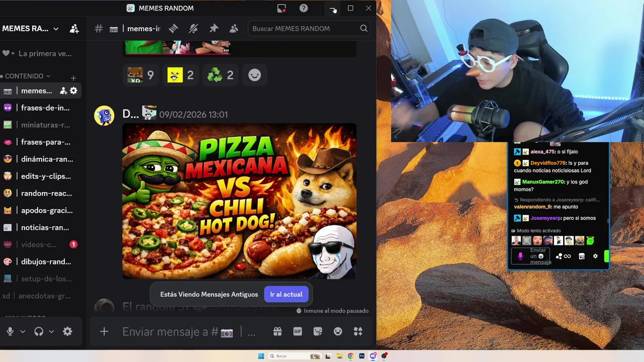644x362 pixels.
Task: Click 'Inmune al modo pausado' indicator
Action: point(332,311)
